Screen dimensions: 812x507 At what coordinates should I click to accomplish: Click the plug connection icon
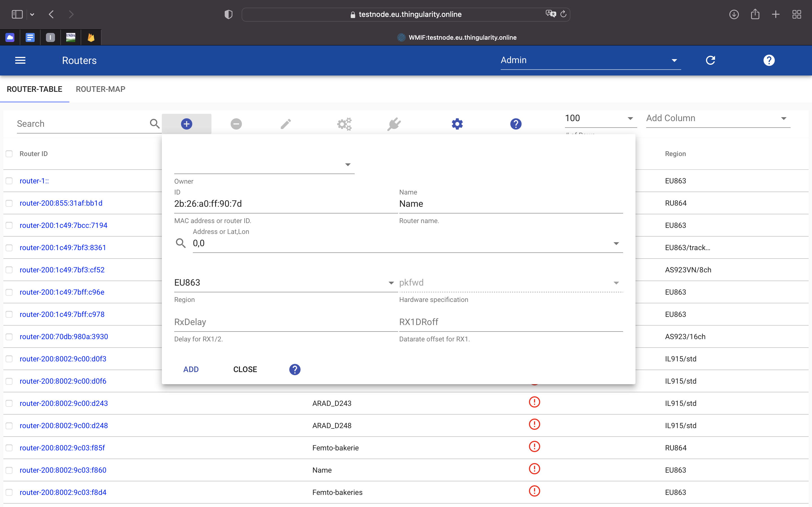tap(394, 124)
